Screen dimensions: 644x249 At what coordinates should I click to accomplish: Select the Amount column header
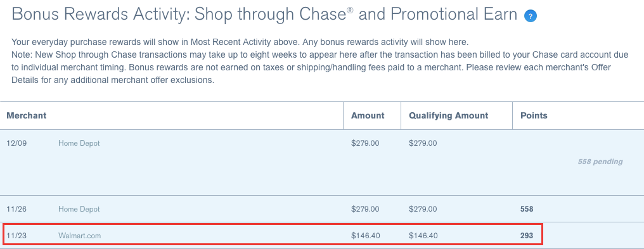368,116
